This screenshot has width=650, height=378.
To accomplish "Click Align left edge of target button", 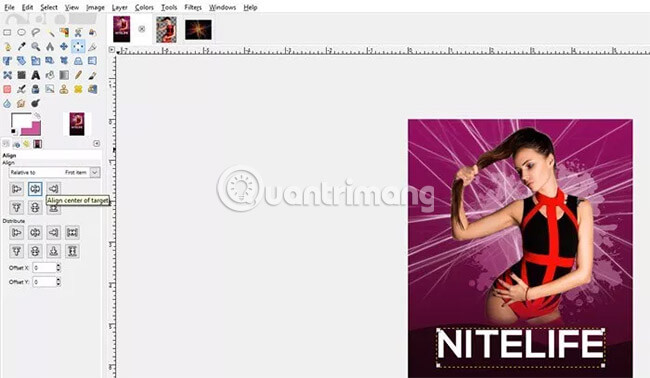I will 17,189.
